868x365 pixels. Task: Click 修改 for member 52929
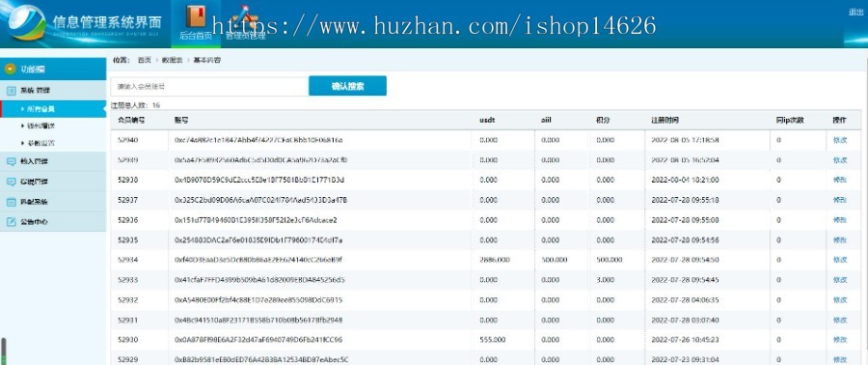840,359
